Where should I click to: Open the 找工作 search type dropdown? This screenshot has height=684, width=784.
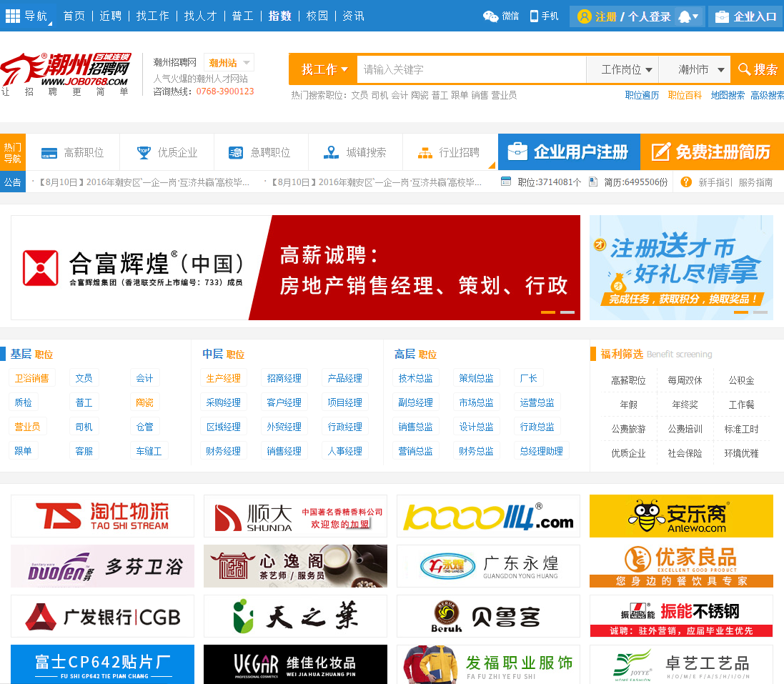coord(324,69)
